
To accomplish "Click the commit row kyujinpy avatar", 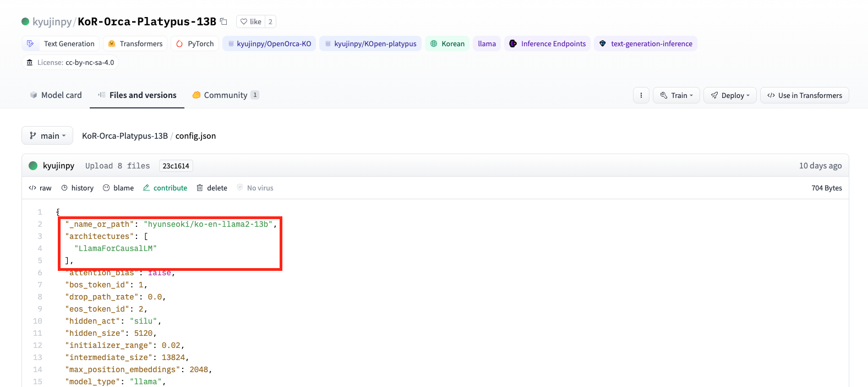I will [x=33, y=166].
